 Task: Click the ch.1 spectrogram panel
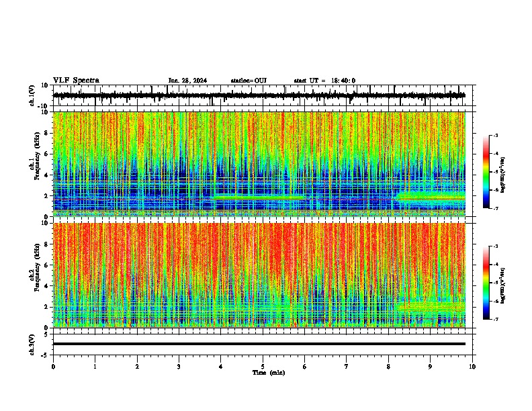pyautogui.click(x=259, y=164)
